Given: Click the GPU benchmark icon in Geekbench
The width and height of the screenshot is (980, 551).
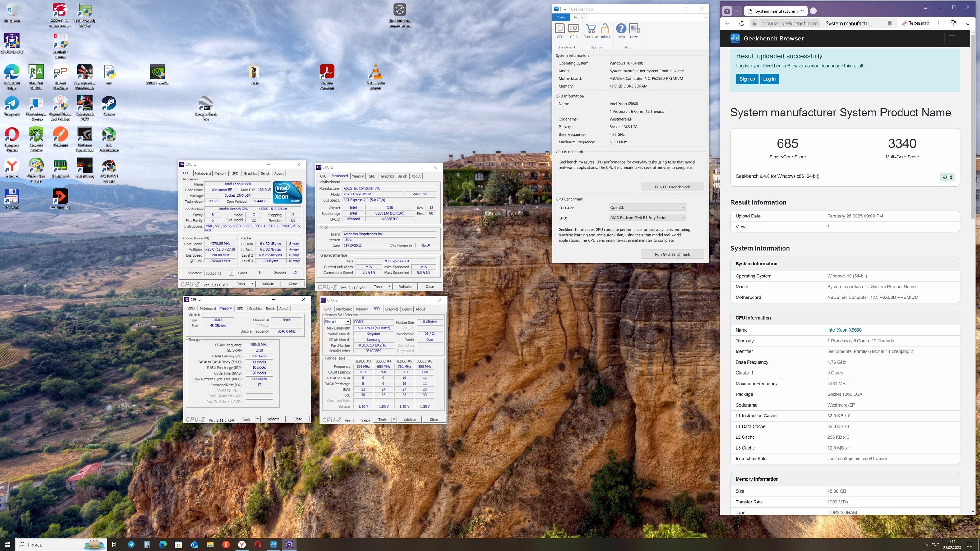Looking at the screenshot, I should pyautogui.click(x=573, y=31).
